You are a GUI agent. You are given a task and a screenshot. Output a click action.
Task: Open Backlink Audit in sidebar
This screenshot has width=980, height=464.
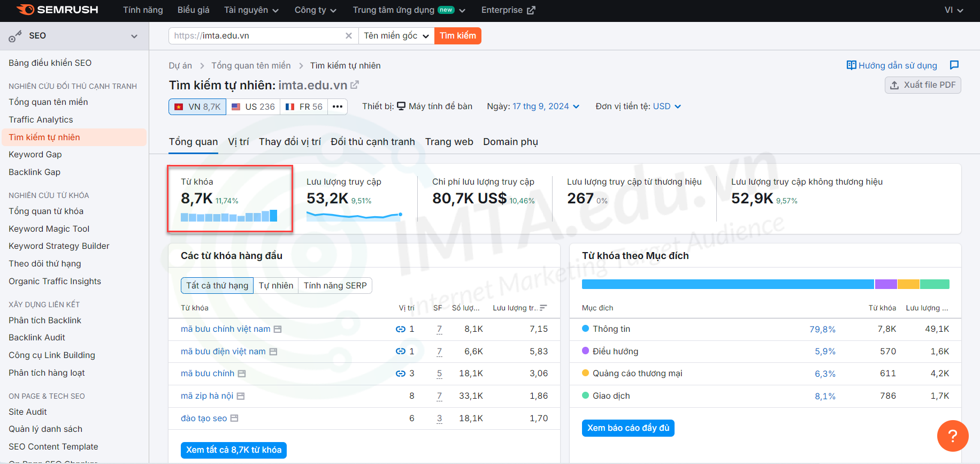click(37, 338)
